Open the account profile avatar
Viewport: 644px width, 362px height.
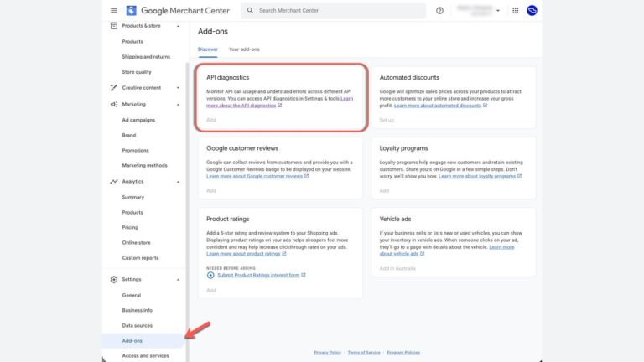(532, 11)
